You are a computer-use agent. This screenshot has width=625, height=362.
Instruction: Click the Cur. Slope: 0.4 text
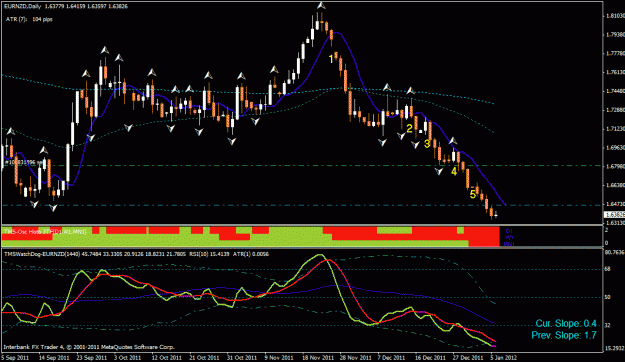566,323
